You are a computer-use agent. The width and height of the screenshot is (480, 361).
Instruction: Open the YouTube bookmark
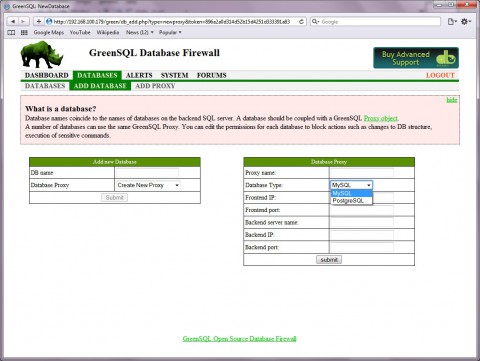pyautogui.click(x=80, y=32)
